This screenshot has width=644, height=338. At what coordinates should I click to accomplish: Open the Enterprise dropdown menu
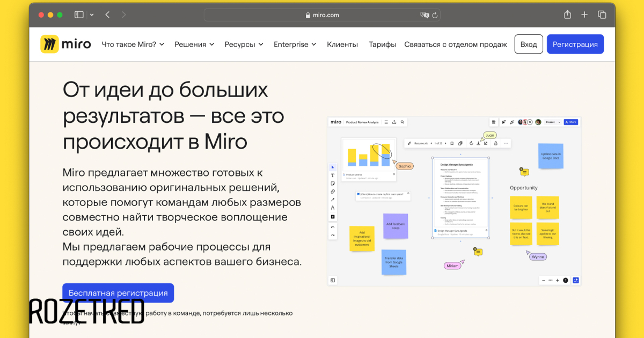pyautogui.click(x=295, y=45)
